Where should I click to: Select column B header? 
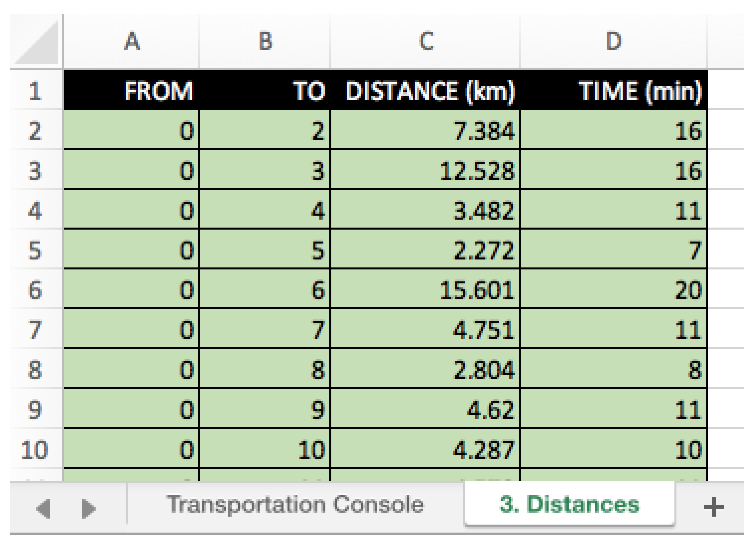[265, 42]
